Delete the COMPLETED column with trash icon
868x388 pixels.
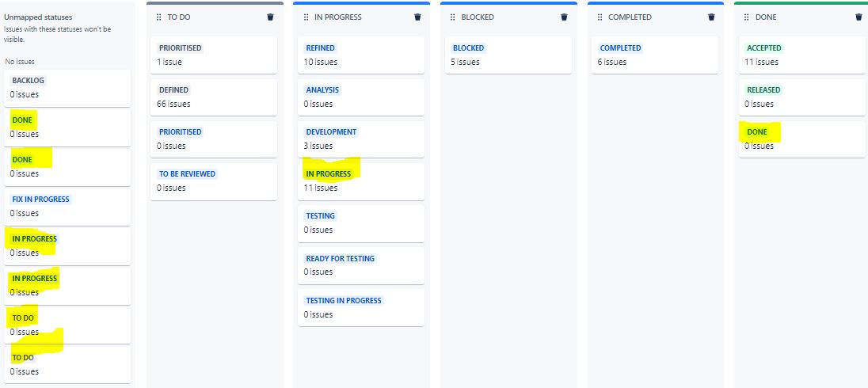coord(711,17)
